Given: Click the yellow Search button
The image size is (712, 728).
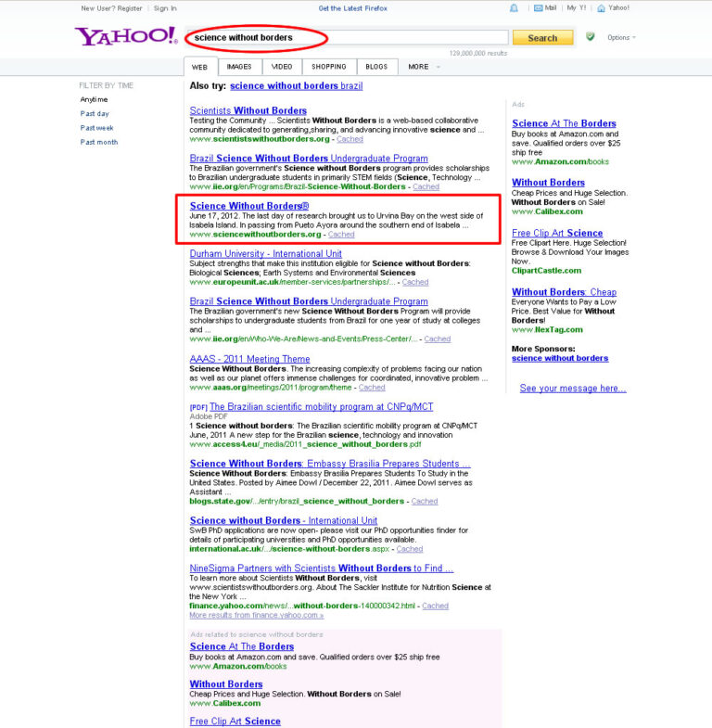Looking at the screenshot, I should pyautogui.click(x=542, y=38).
